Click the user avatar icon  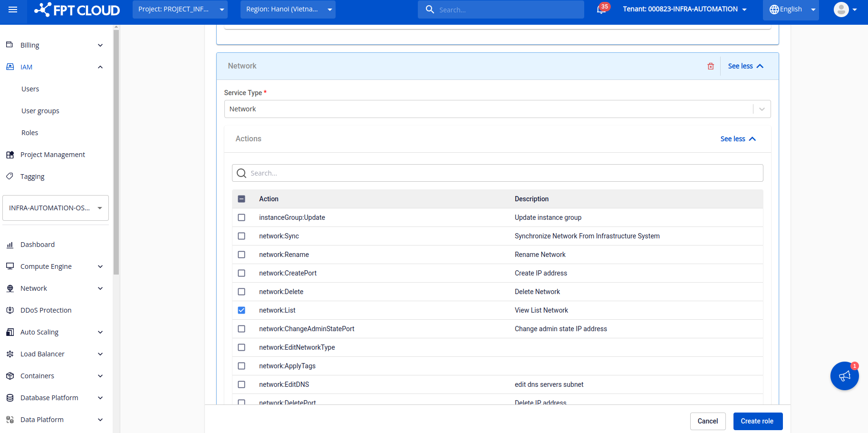point(841,10)
